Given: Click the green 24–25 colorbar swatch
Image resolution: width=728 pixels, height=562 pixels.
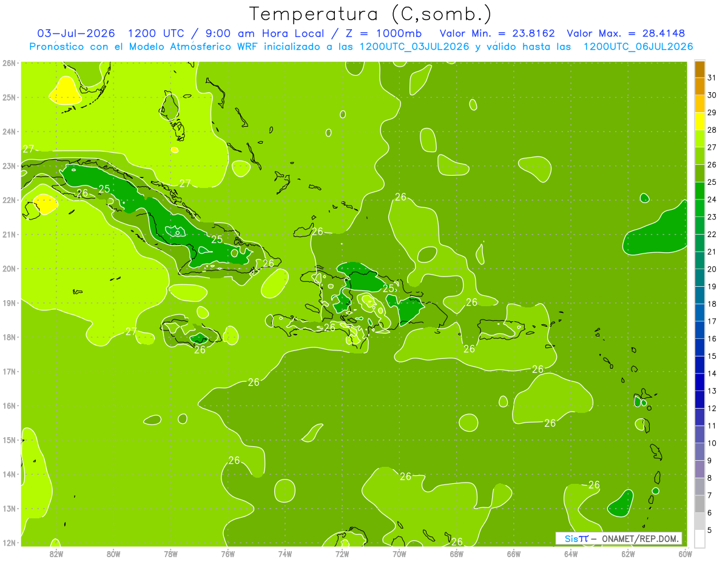Looking at the screenshot, I should tap(699, 191).
